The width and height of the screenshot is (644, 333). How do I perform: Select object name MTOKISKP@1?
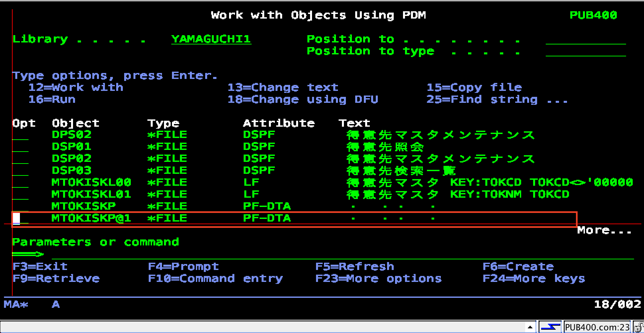(92, 218)
